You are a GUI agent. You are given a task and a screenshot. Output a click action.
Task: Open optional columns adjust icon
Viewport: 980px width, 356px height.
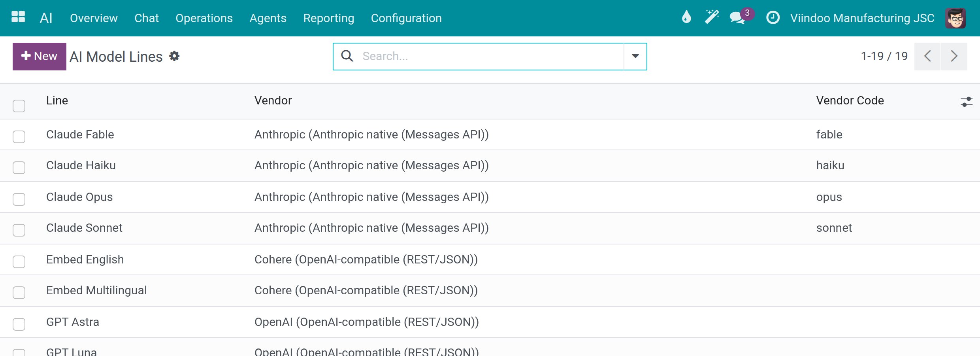(x=966, y=102)
